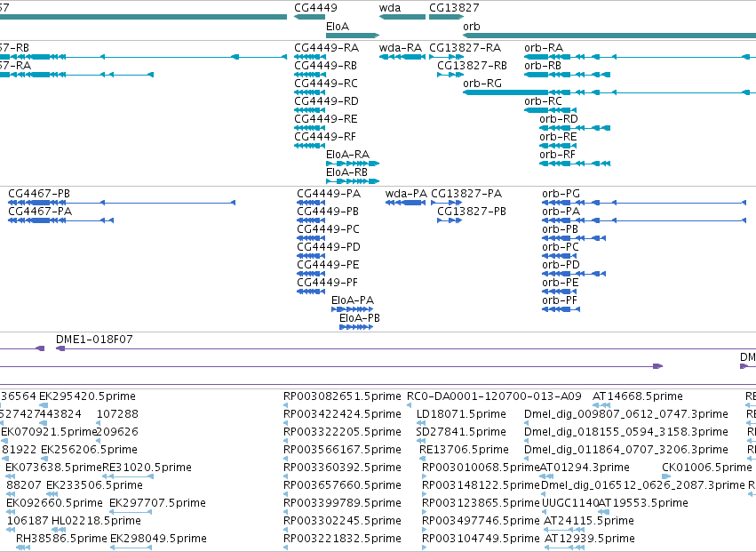756x552 pixels.
Task: Select the CG4449-RE transcript label
Action: [326, 119]
